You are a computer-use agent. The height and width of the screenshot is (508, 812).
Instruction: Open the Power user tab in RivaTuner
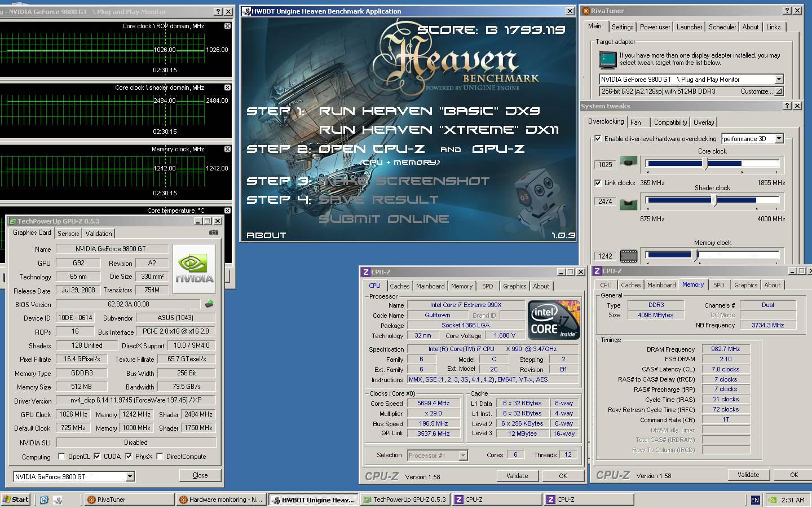coord(655,27)
